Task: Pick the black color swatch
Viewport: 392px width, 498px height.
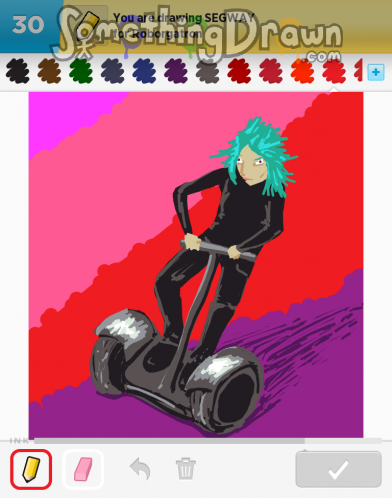Action: (17, 71)
